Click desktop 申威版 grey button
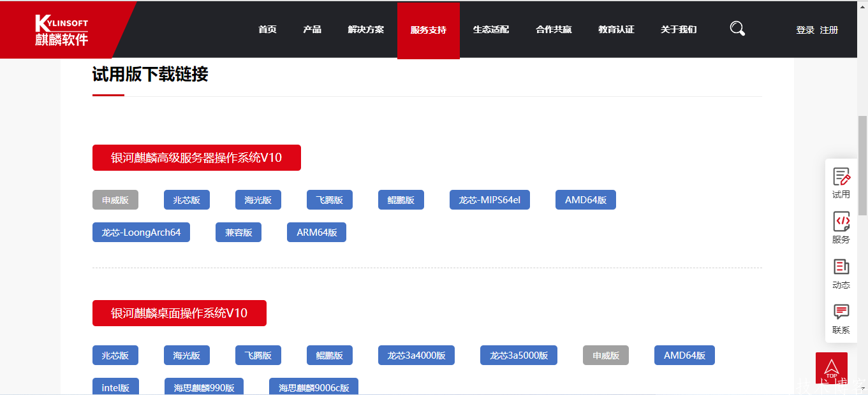Viewport: 868px width, 395px height. point(606,355)
